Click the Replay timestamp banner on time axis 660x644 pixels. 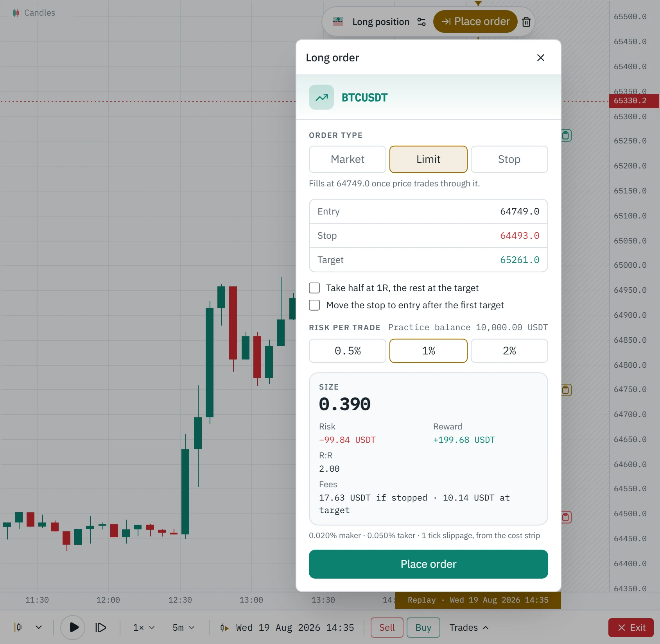[x=478, y=600]
